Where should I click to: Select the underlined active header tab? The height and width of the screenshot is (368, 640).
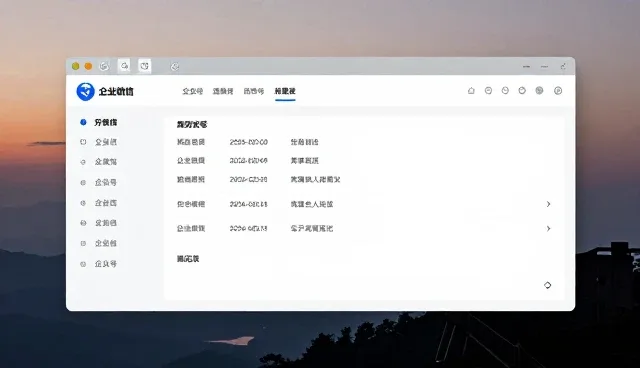pyautogui.click(x=285, y=91)
